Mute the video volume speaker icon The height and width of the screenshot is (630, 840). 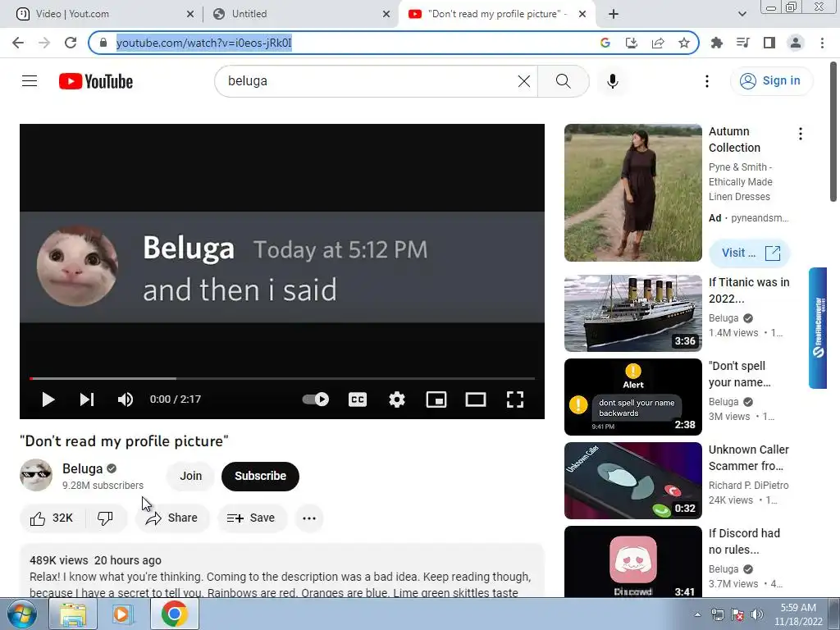(x=126, y=399)
